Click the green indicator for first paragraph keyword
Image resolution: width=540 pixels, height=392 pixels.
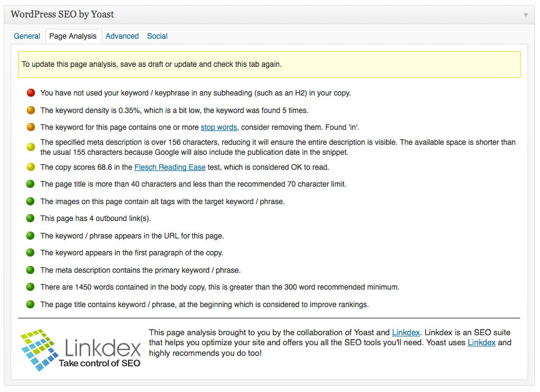tap(31, 253)
